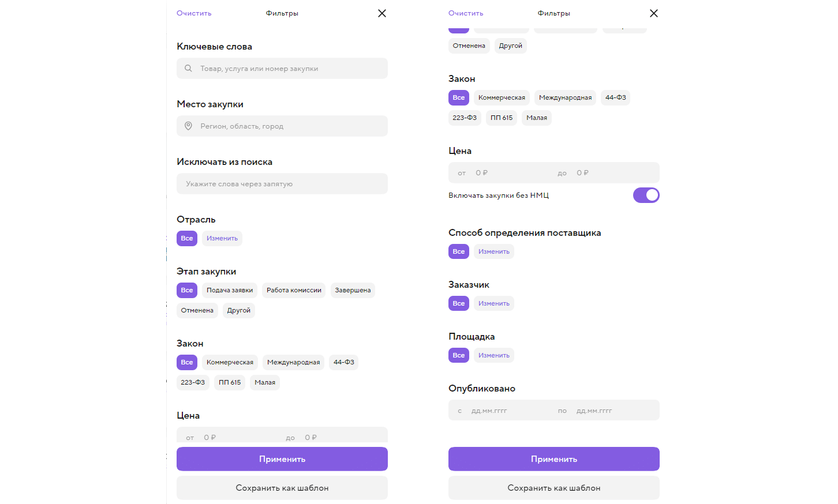Viewport: 838px width, 504px height.
Task: Select the Подача заявки stage chip
Action: tap(230, 291)
